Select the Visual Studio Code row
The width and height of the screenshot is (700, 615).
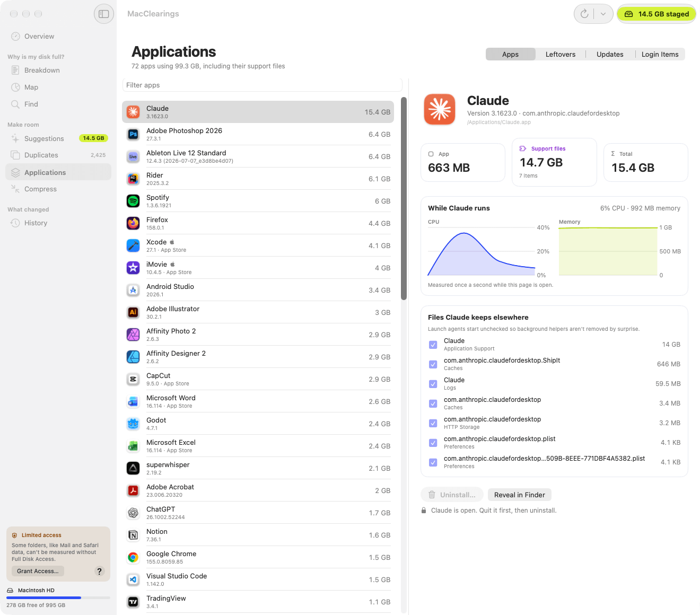tap(258, 579)
